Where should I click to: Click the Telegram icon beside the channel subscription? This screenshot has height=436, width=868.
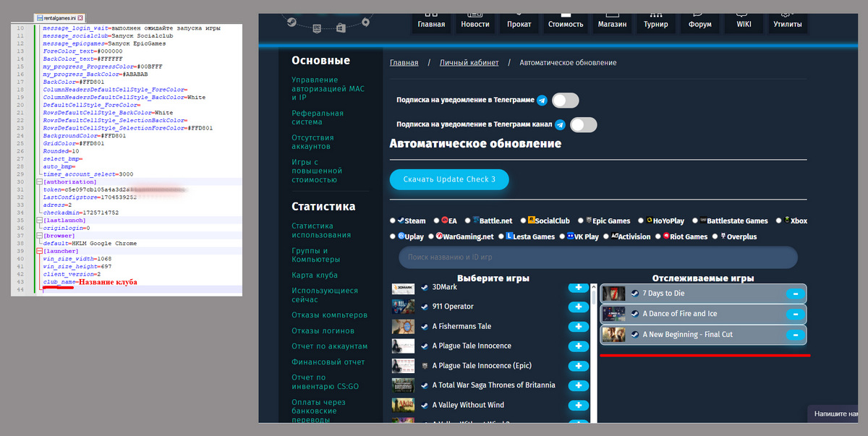coord(560,125)
